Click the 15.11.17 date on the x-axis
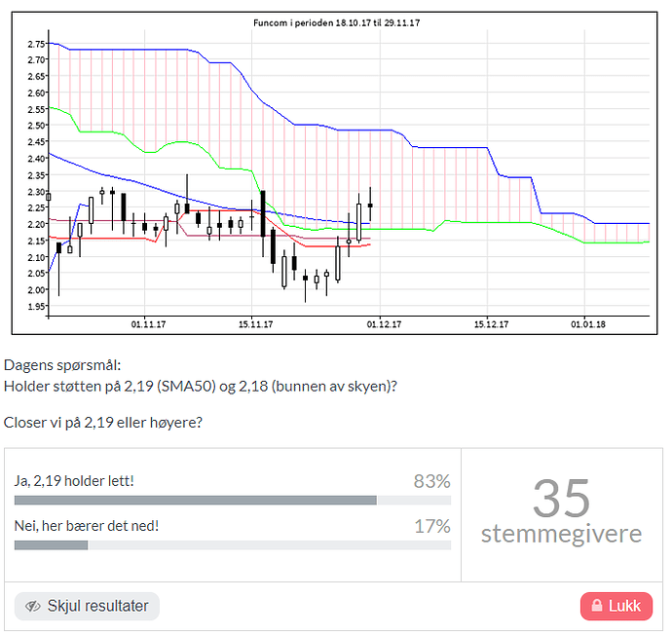Viewport: 672px width, 636px height. click(254, 324)
